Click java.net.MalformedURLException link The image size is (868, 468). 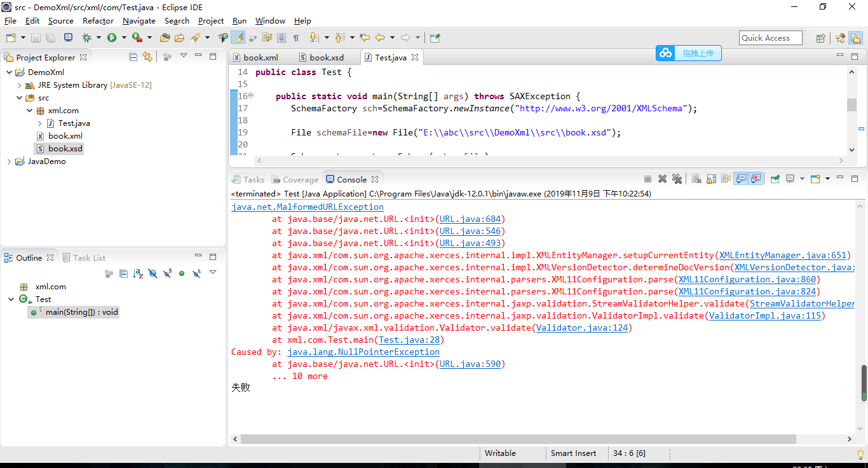click(308, 207)
